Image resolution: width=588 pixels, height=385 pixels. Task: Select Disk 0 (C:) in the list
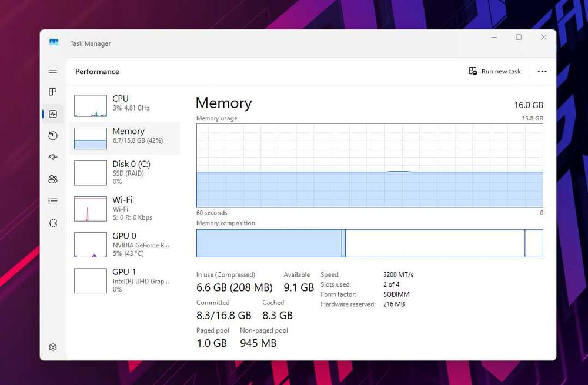pyautogui.click(x=125, y=172)
